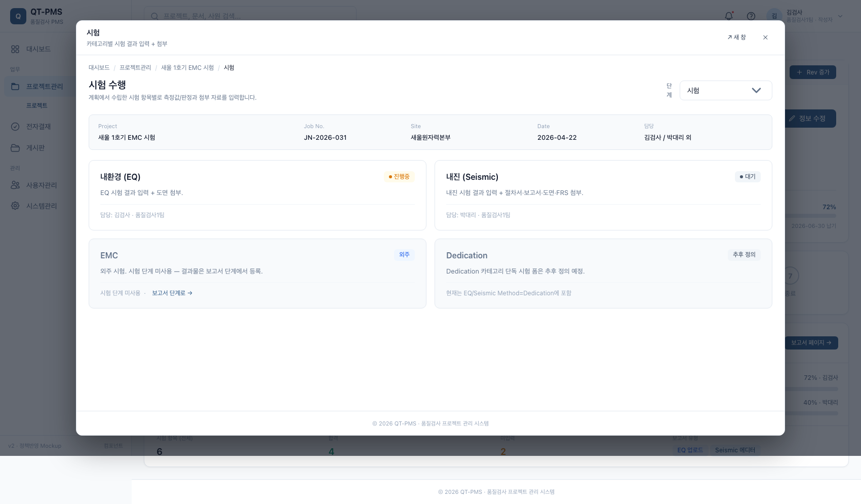
Task: Click the 정보 수정 button behind dialog
Action: coord(809,119)
